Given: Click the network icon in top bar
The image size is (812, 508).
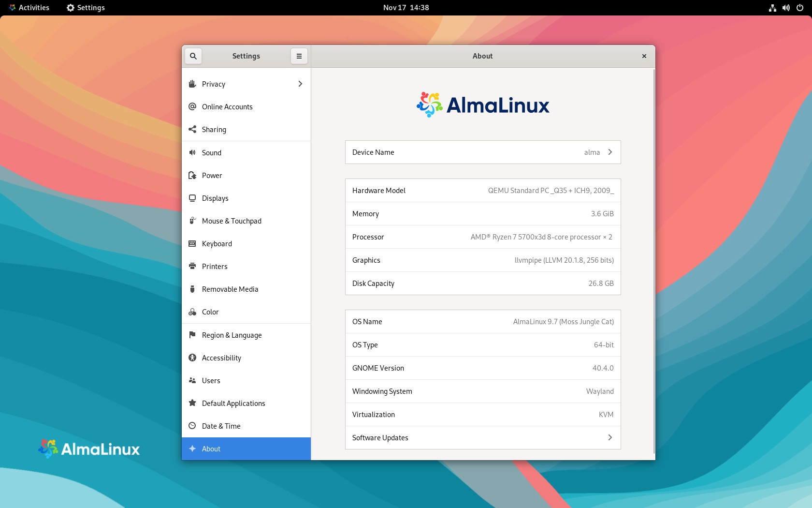Looking at the screenshot, I should coord(772,7).
